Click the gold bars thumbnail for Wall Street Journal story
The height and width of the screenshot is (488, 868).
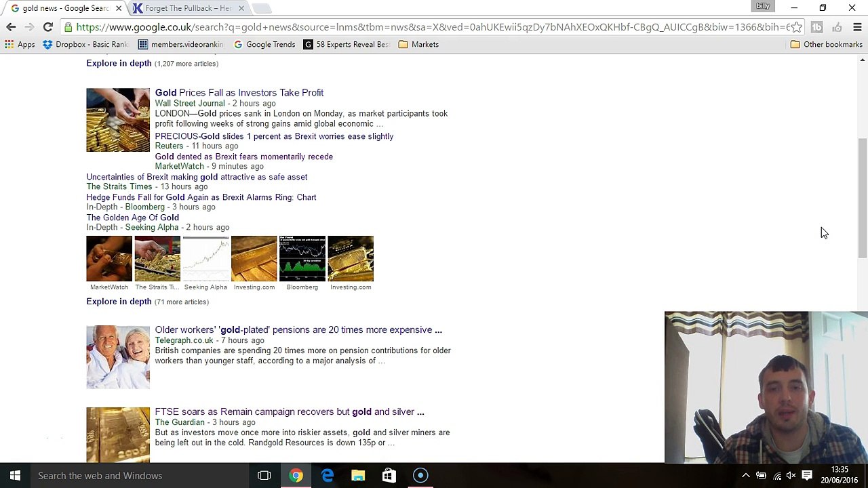pos(118,120)
